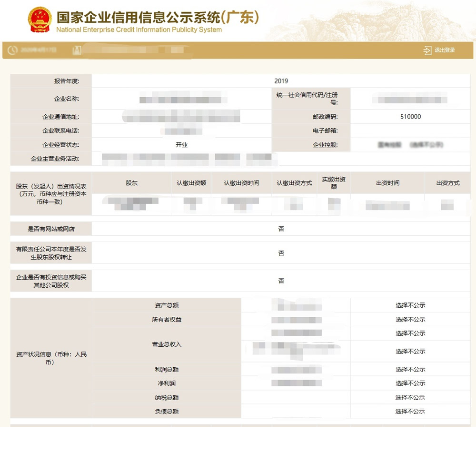Click 选择不公示 in the 负债总额 row
Screen dimensions: 476x453
click(410, 411)
